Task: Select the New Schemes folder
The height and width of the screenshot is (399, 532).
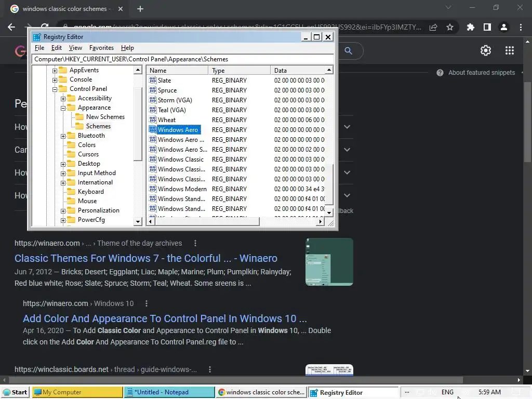Action: [105, 117]
